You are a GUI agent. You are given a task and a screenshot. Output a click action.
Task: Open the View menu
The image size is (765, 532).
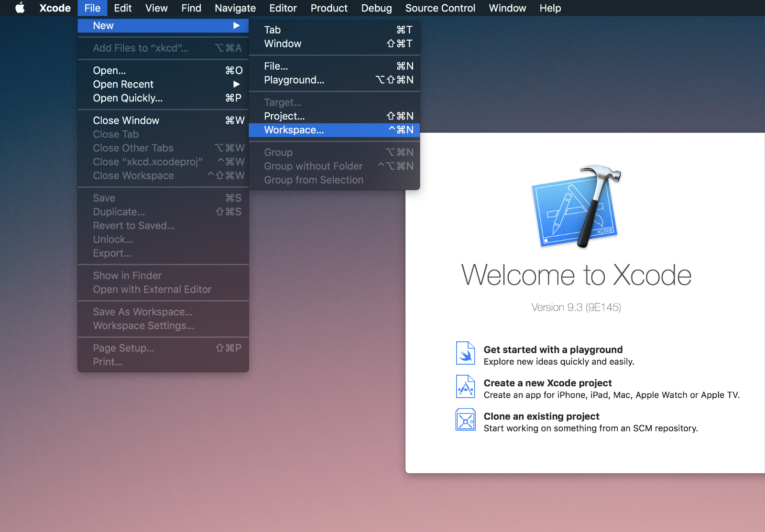[156, 8]
